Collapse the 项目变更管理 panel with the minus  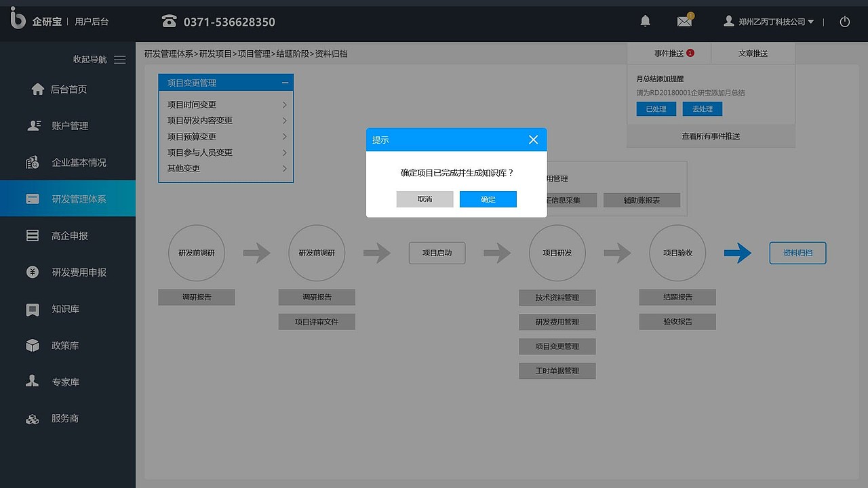[x=285, y=83]
